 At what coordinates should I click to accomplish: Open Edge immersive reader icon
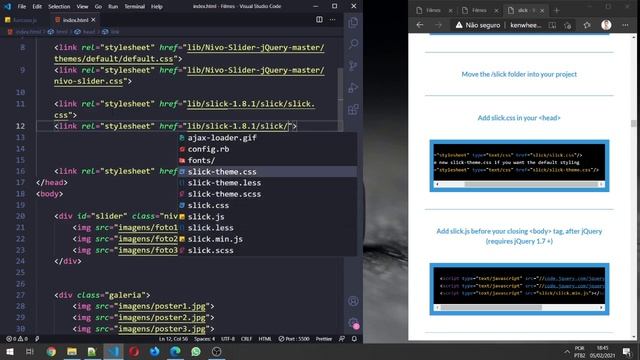click(552, 25)
